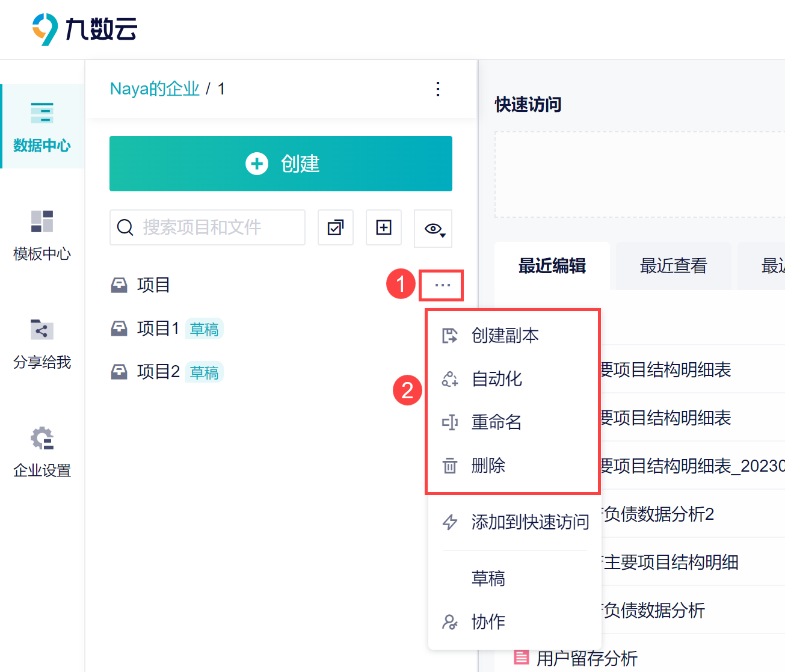785x672 pixels.
Task: Open 企业设置 in the sidebar
Action: coord(42,452)
